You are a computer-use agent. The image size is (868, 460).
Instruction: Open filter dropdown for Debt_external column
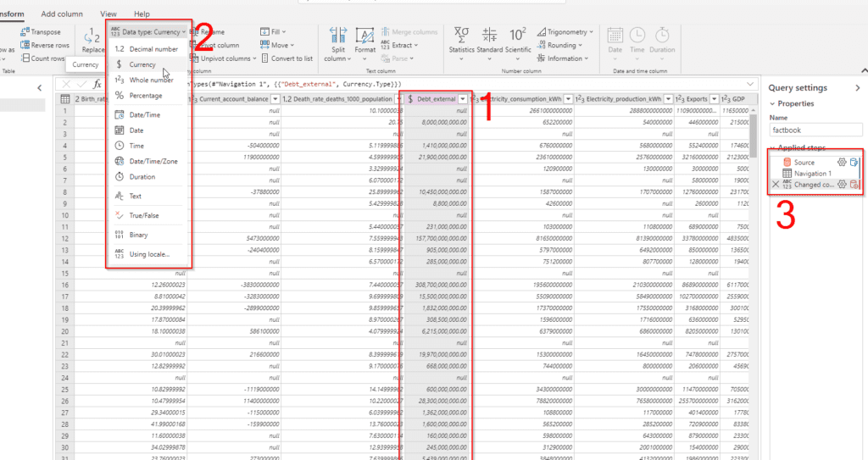[461, 99]
